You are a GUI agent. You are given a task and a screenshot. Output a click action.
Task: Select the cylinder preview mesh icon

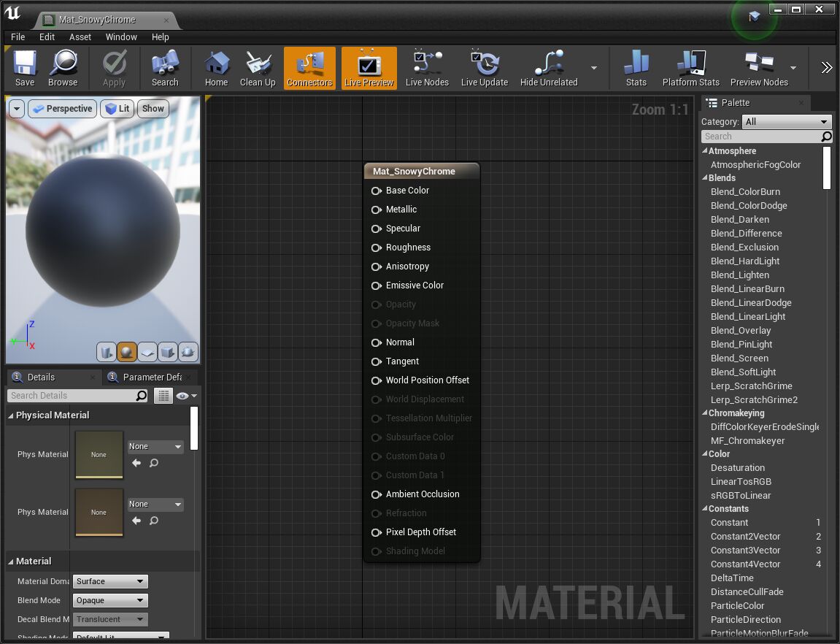(x=107, y=353)
